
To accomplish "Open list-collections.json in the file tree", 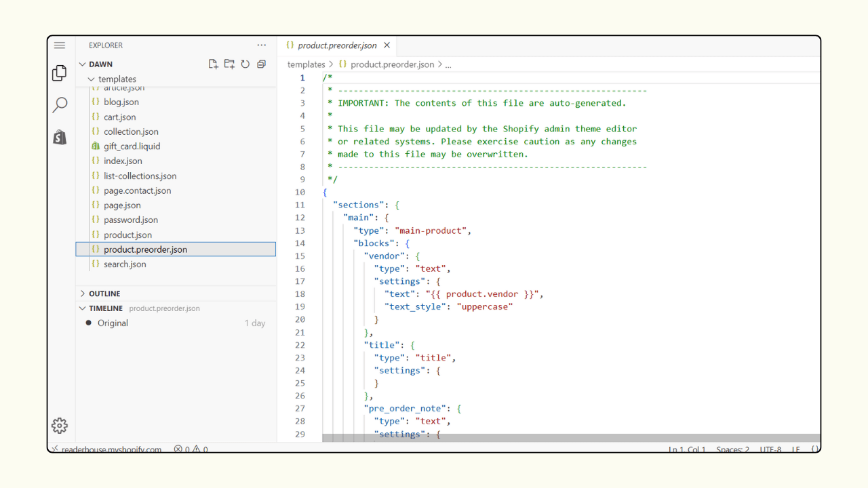I will (x=140, y=176).
